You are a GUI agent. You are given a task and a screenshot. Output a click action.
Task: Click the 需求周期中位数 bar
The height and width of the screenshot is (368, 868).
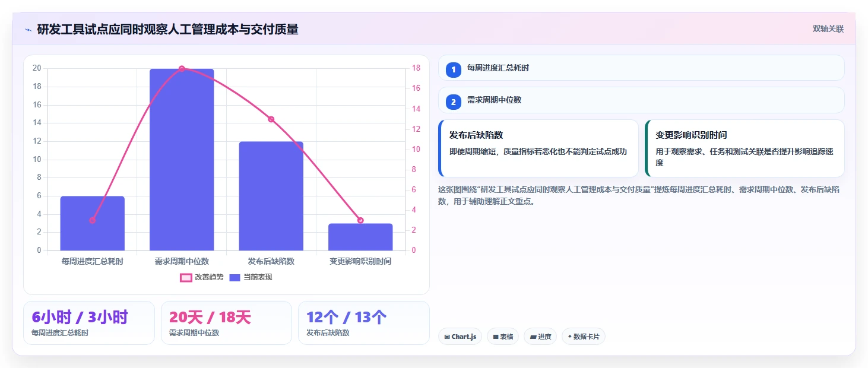(182, 160)
